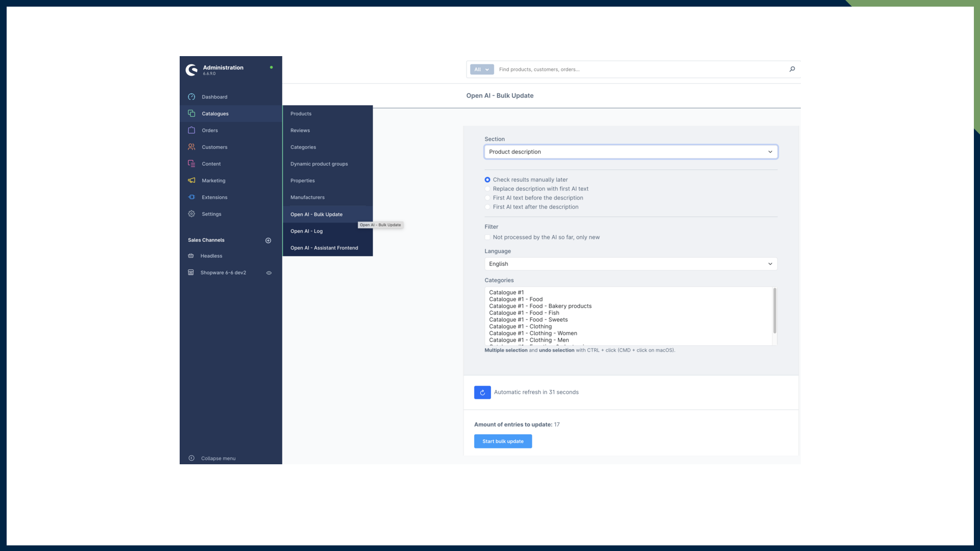Select 'First AI text after the description'
980x551 pixels.
click(x=487, y=207)
